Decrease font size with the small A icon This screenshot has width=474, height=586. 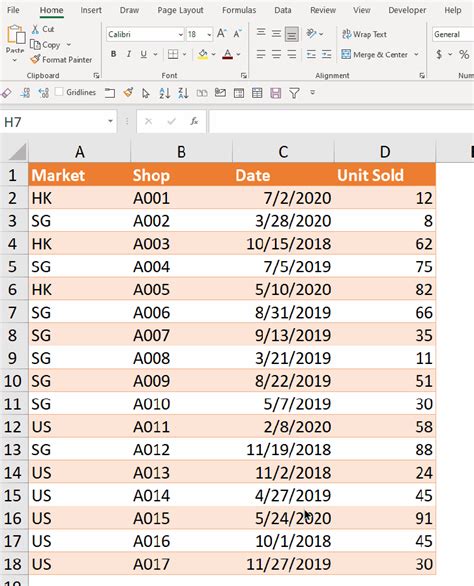[237, 34]
